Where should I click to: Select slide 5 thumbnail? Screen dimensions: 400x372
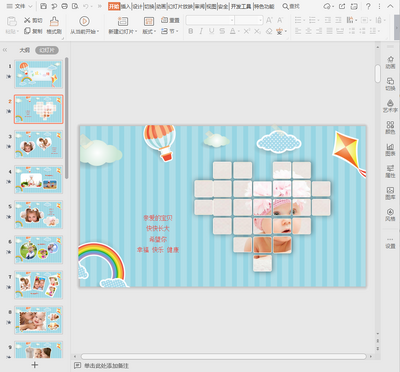tap(38, 215)
